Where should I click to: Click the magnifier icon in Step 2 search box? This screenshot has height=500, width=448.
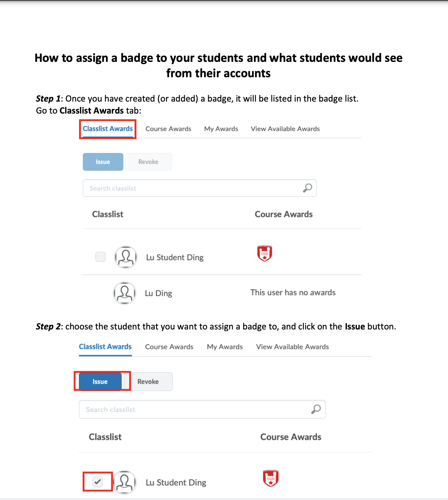pyautogui.click(x=316, y=409)
